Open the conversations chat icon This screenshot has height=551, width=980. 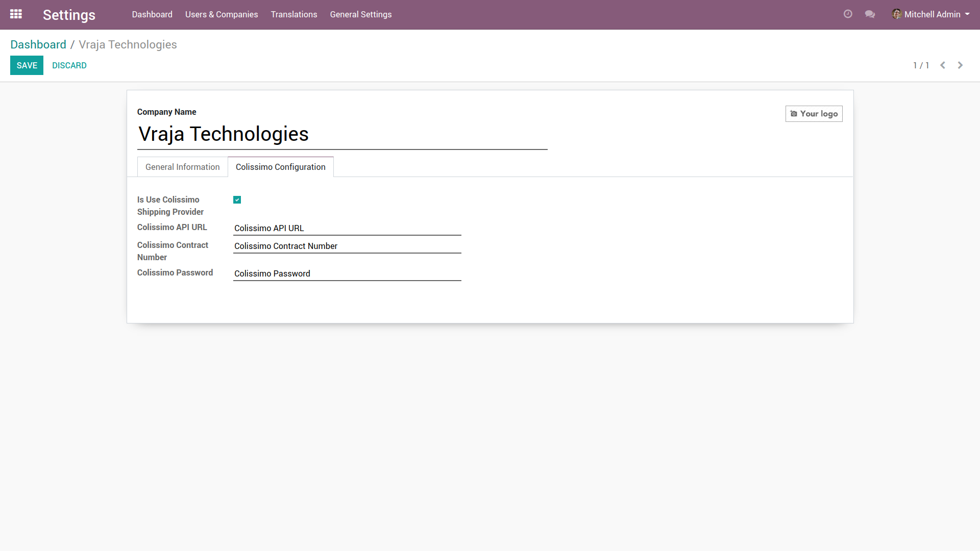coord(870,14)
